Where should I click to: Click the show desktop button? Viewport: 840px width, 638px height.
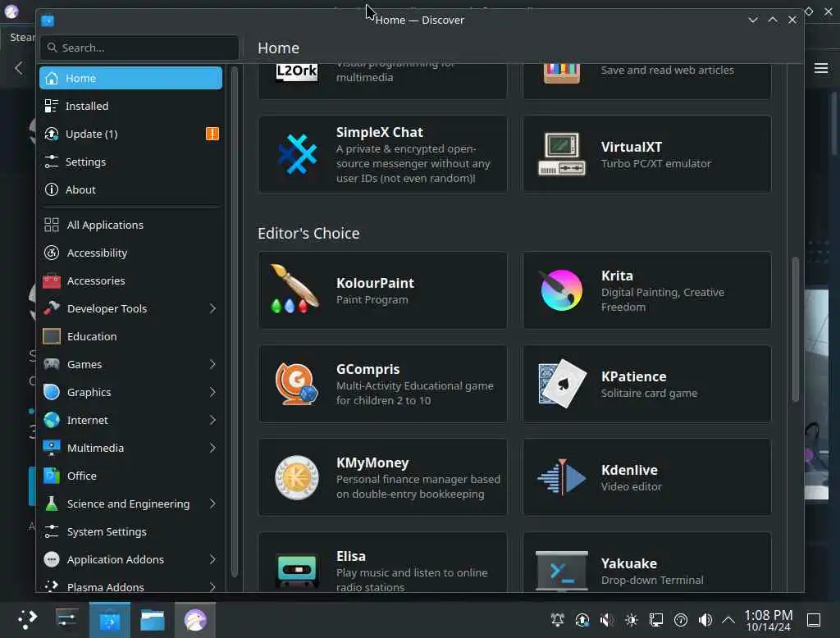pos(813,620)
